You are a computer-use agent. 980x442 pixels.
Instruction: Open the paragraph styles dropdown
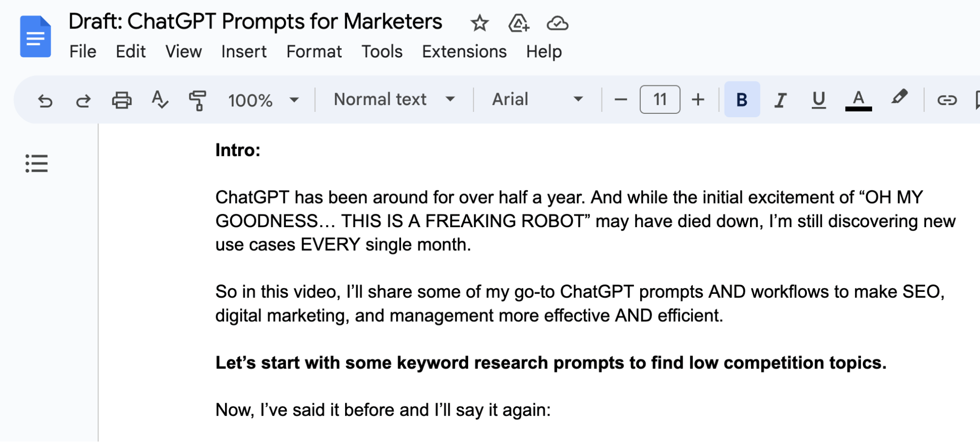point(393,99)
